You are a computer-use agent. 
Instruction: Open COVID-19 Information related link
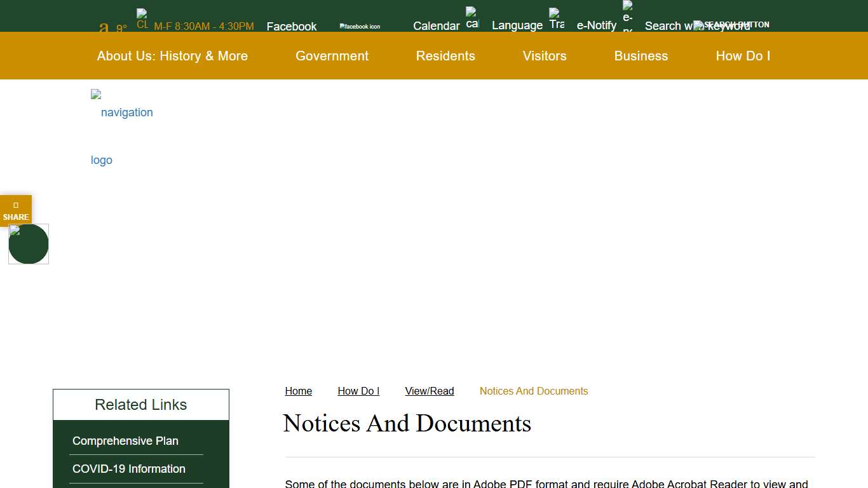[129, 469]
